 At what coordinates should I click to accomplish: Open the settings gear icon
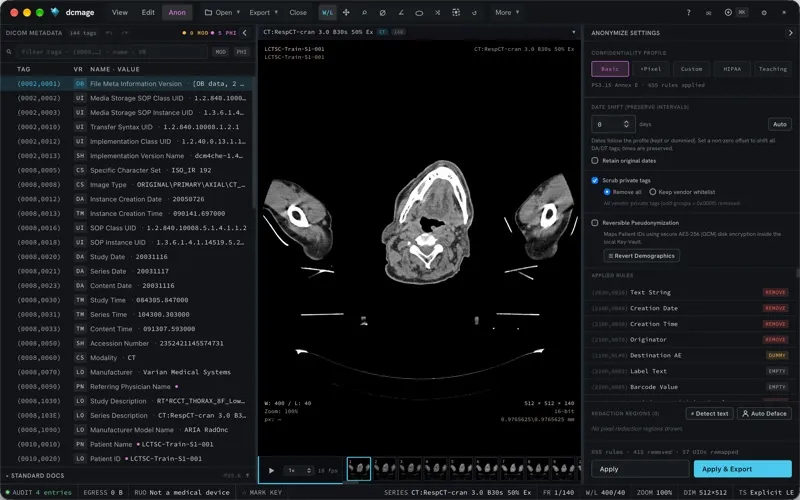(x=764, y=13)
